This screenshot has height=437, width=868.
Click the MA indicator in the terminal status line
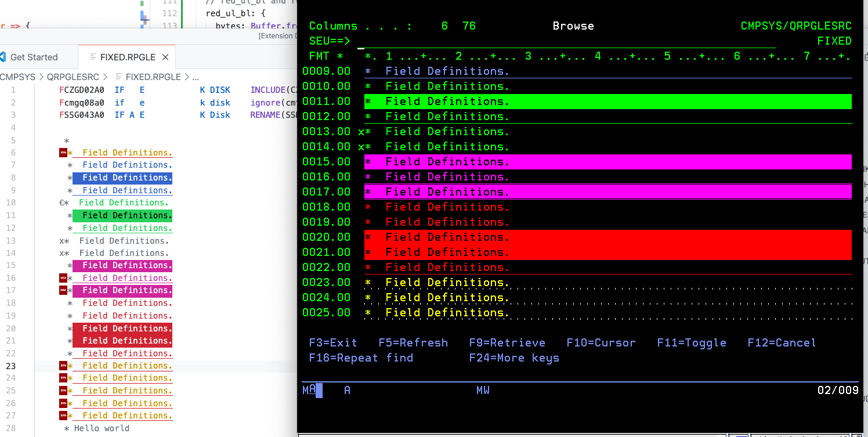pyautogui.click(x=309, y=390)
